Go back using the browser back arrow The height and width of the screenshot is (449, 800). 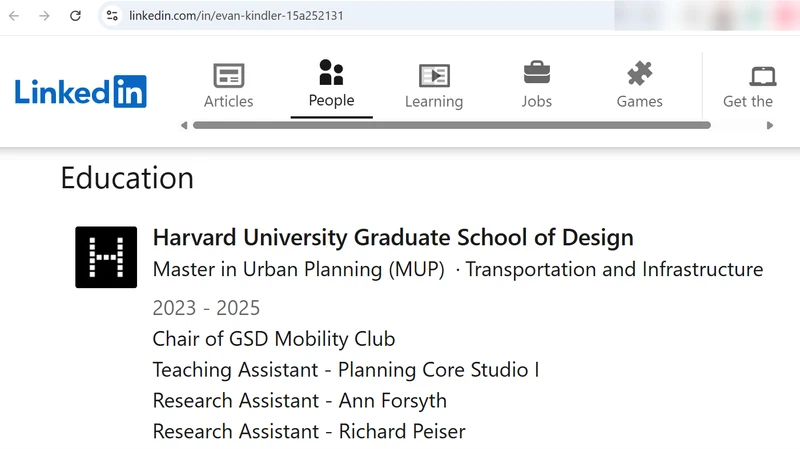coord(14,16)
